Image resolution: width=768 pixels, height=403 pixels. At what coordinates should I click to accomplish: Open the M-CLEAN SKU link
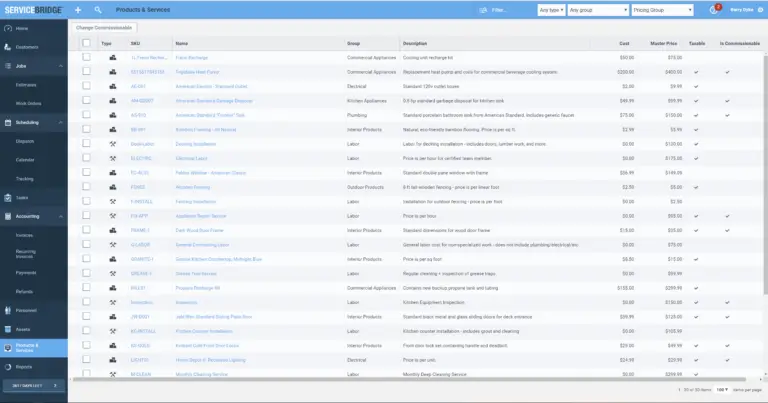(141, 375)
